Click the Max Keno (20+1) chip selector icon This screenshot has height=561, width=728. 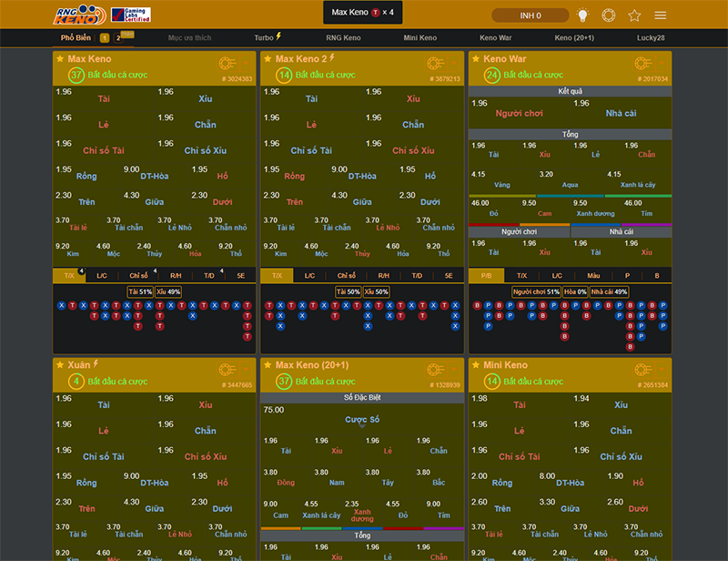pos(435,370)
